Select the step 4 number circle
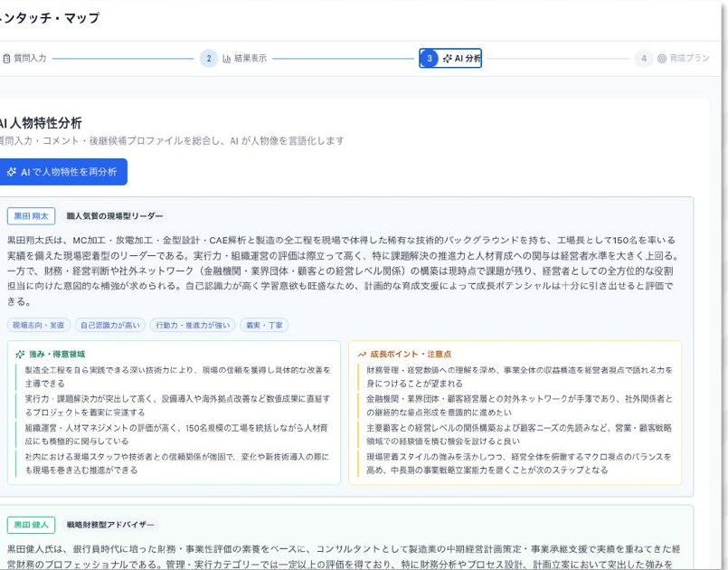The width and height of the screenshot is (728, 570). 644,59
